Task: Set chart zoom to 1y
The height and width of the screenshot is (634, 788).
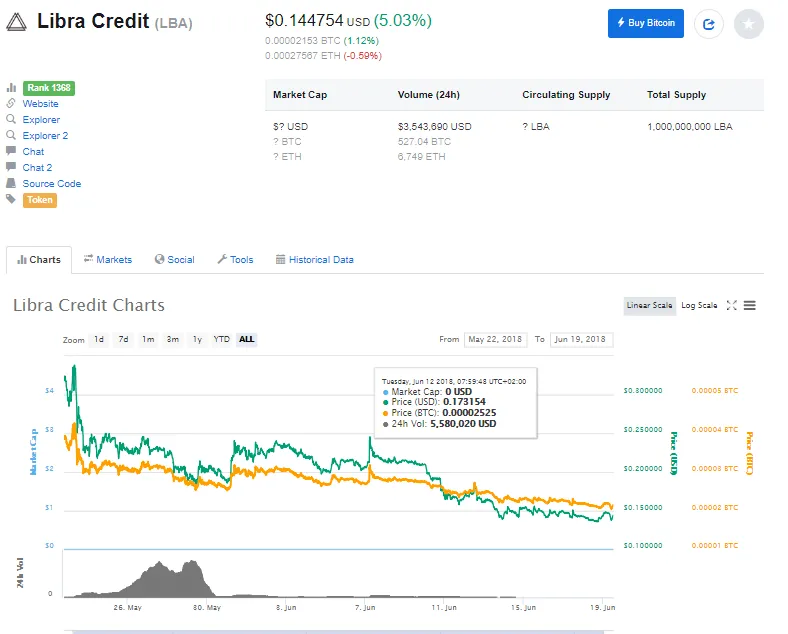Action: pyautogui.click(x=197, y=340)
